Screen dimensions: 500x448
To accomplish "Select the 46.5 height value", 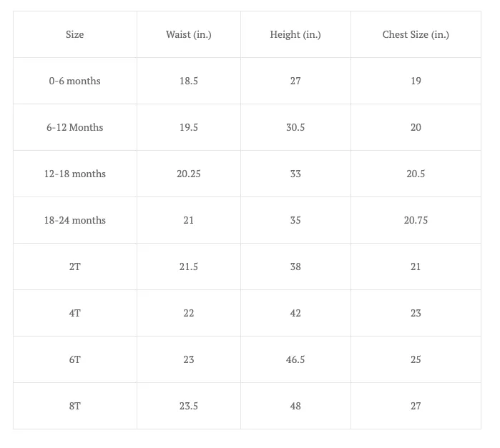I will click(x=295, y=359).
